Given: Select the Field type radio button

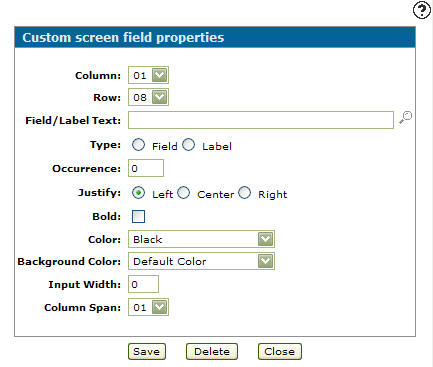Looking at the screenshot, I should (138, 145).
